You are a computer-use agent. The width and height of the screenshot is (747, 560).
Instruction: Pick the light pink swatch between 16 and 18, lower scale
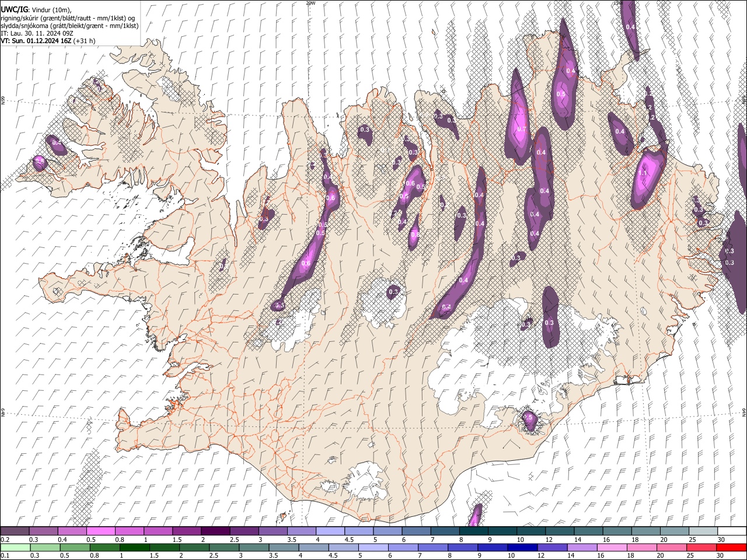coord(612,547)
